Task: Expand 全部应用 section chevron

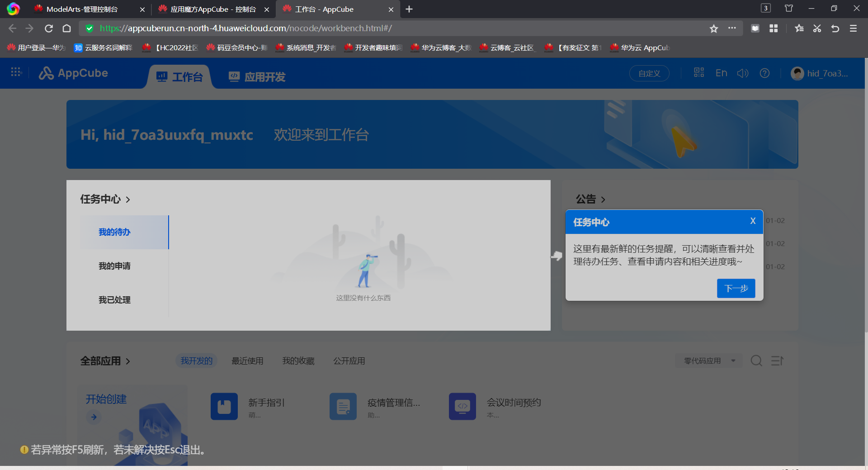Action: coord(128,361)
